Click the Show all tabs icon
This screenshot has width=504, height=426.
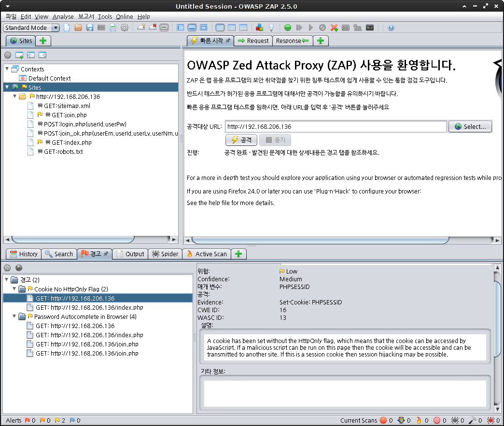pyautogui.click(x=141, y=27)
